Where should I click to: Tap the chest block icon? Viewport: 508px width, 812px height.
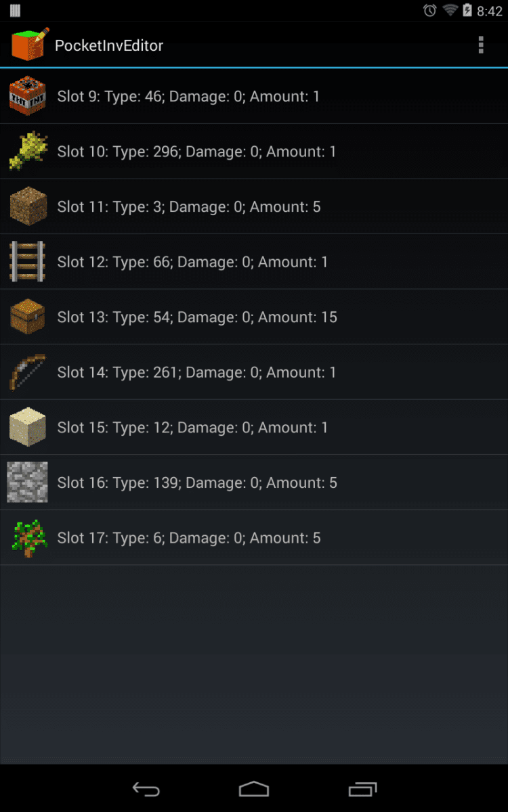point(28,317)
